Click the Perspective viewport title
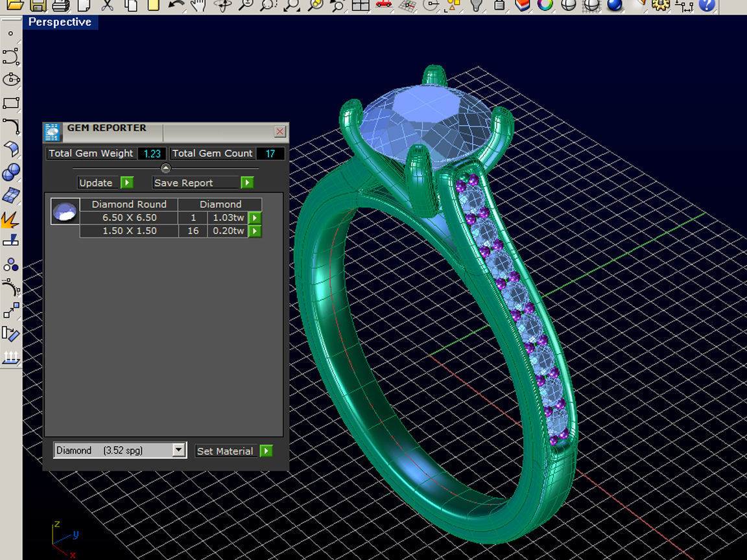This screenshot has width=747, height=560. click(60, 22)
